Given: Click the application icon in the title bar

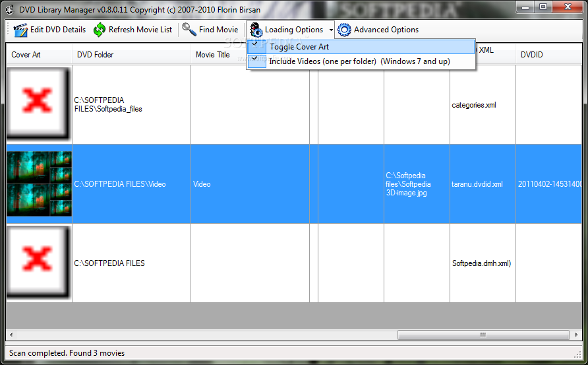Looking at the screenshot, I should [10, 10].
